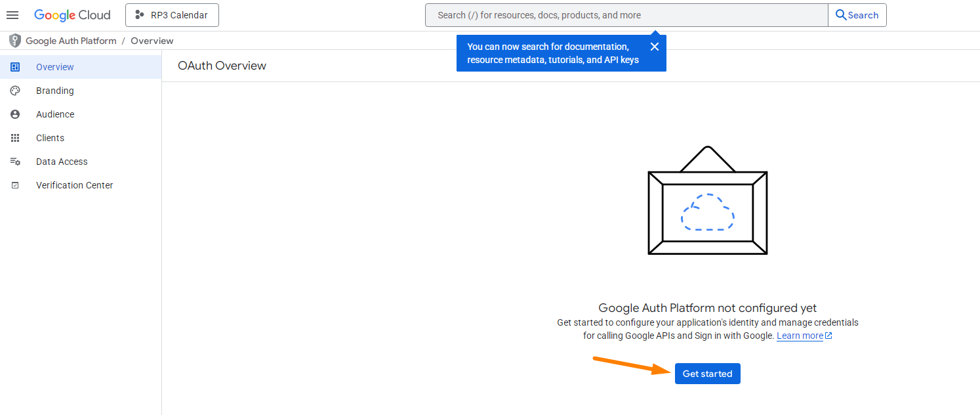Open the Data Access section
980x415 pixels.
pos(81,162)
